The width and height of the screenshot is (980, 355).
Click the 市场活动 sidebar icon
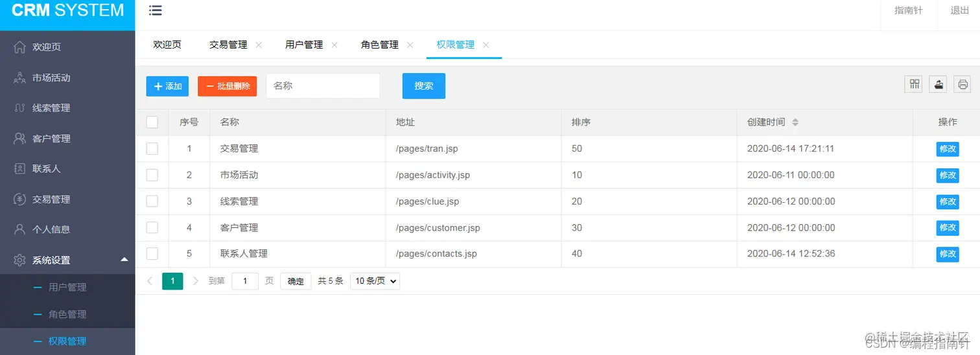pos(20,78)
